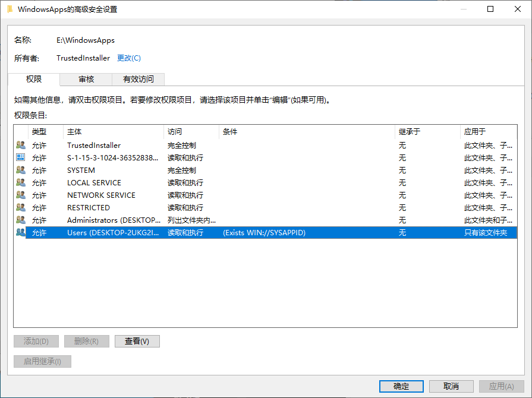The image size is (532, 398).
Task: Click 只有该文件夹 applies-to cell in Users row
Action: point(486,232)
